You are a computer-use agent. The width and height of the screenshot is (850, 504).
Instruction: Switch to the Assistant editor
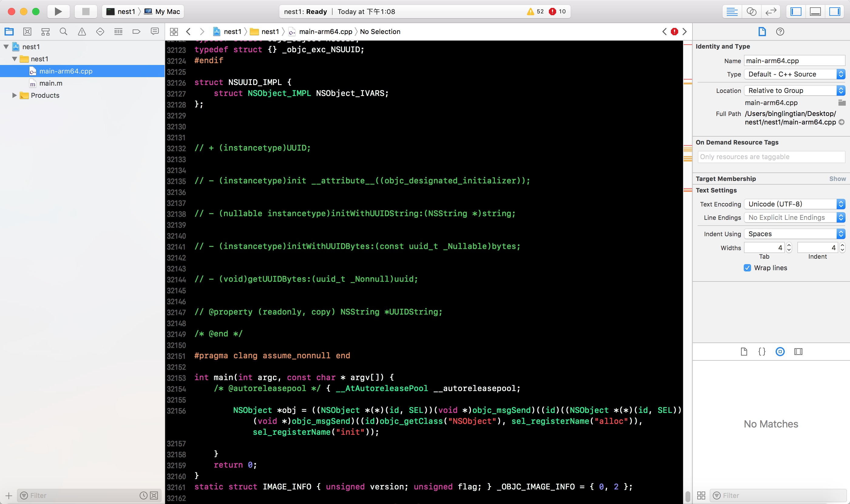tap(751, 12)
